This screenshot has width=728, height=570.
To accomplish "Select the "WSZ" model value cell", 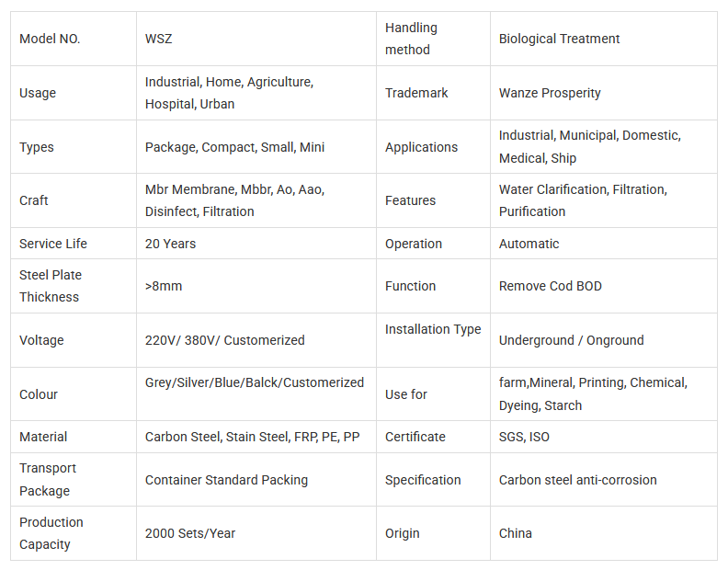I will [x=158, y=39].
